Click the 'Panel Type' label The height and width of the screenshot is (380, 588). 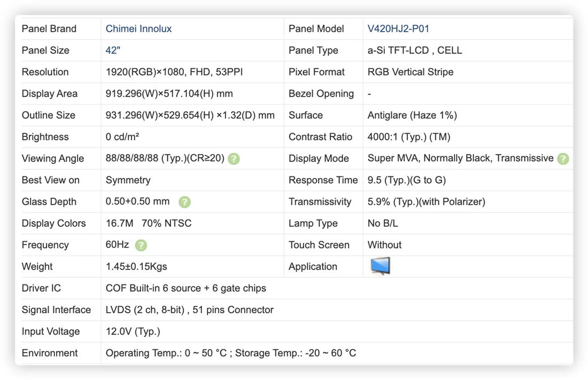313,50
